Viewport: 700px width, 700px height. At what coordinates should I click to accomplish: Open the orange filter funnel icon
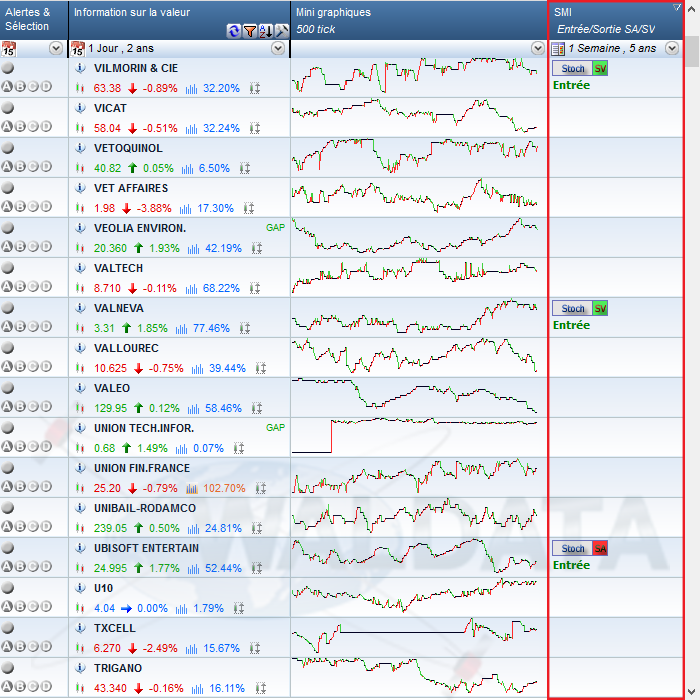[250, 31]
